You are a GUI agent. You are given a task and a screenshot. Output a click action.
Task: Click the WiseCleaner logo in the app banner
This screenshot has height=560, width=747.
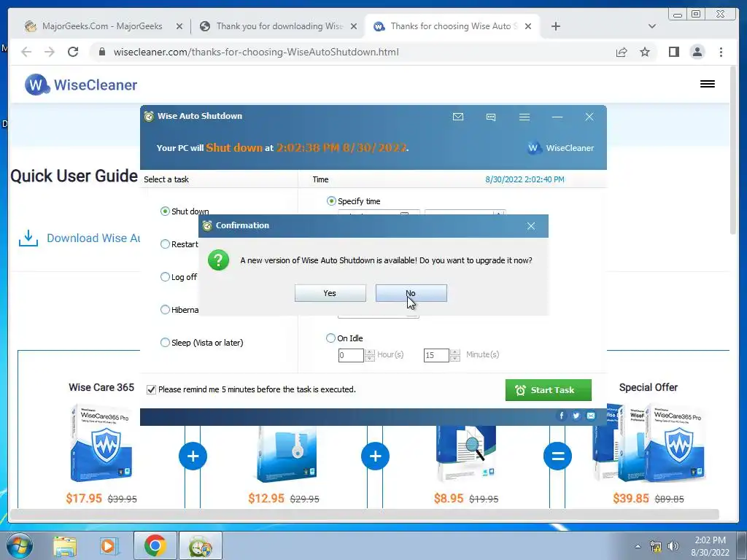[561, 148]
